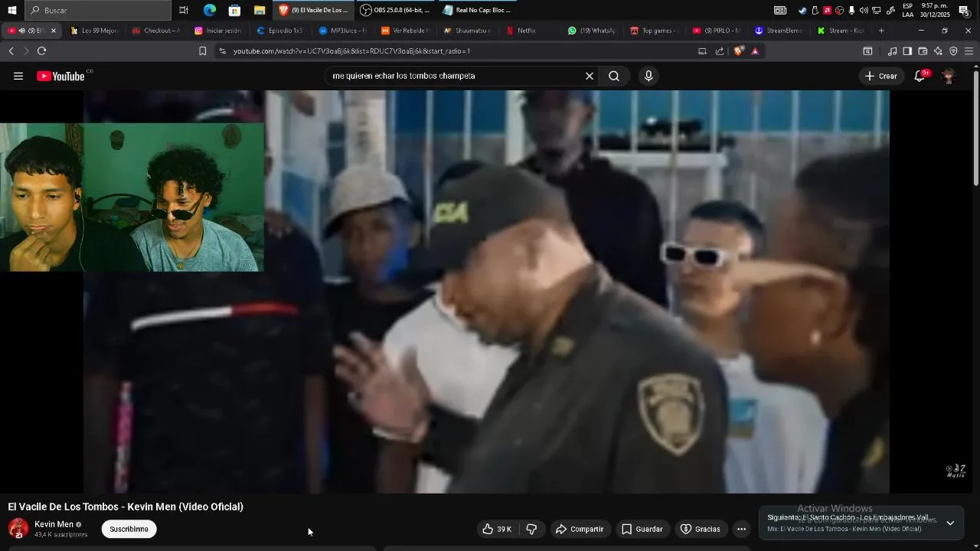Open the Kevin Men channel name link
Image resolution: width=980 pixels, height=551 pixels.
pyautogui.click(x=54, y=524)
